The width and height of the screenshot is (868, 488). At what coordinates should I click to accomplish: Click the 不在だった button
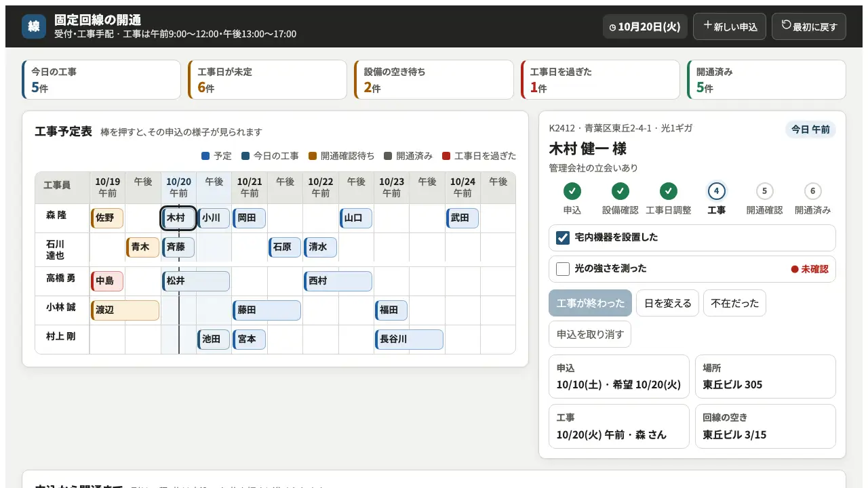(x=734, y=303)
